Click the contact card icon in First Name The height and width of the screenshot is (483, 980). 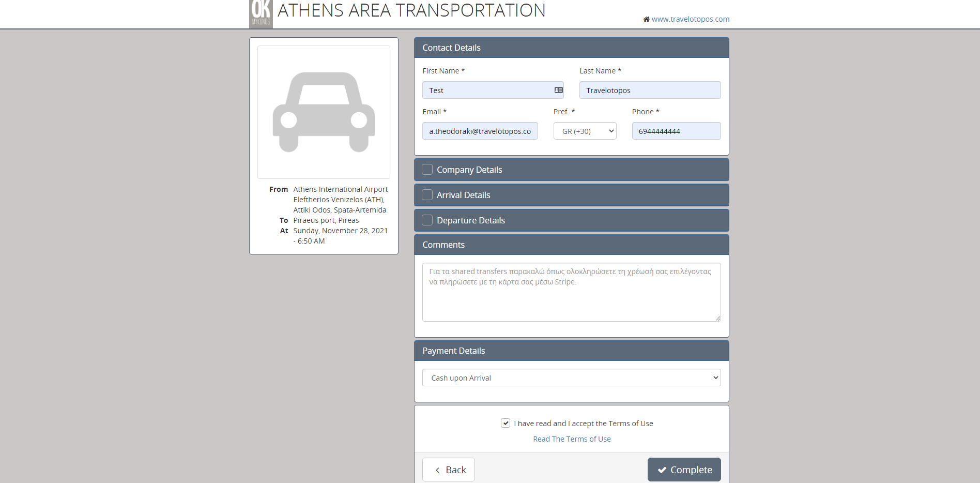pyautogui.click(x=558, y=90)
